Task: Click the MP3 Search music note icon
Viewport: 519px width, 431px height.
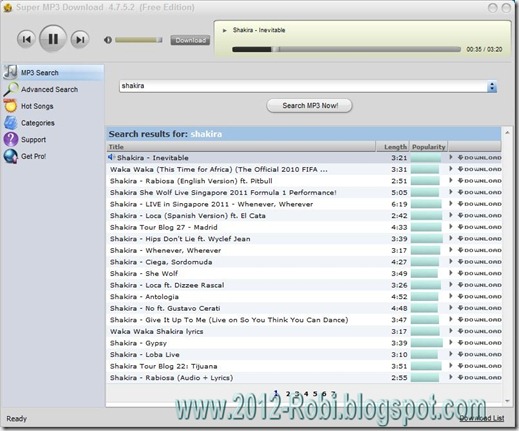Action: [10, 72]
